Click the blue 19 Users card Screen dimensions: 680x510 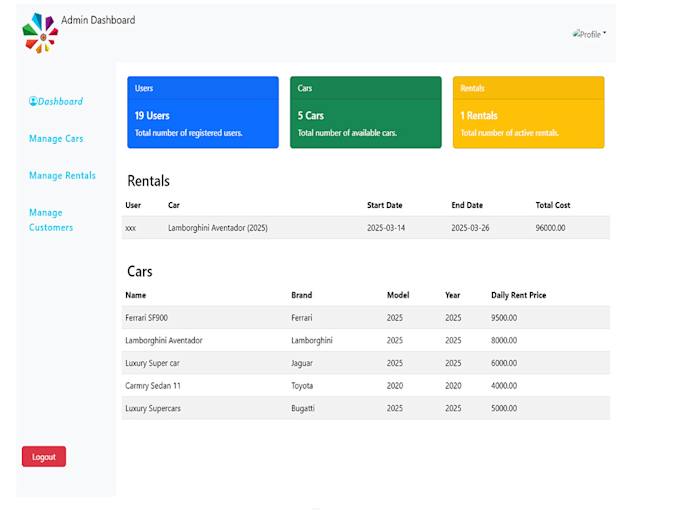203,112
